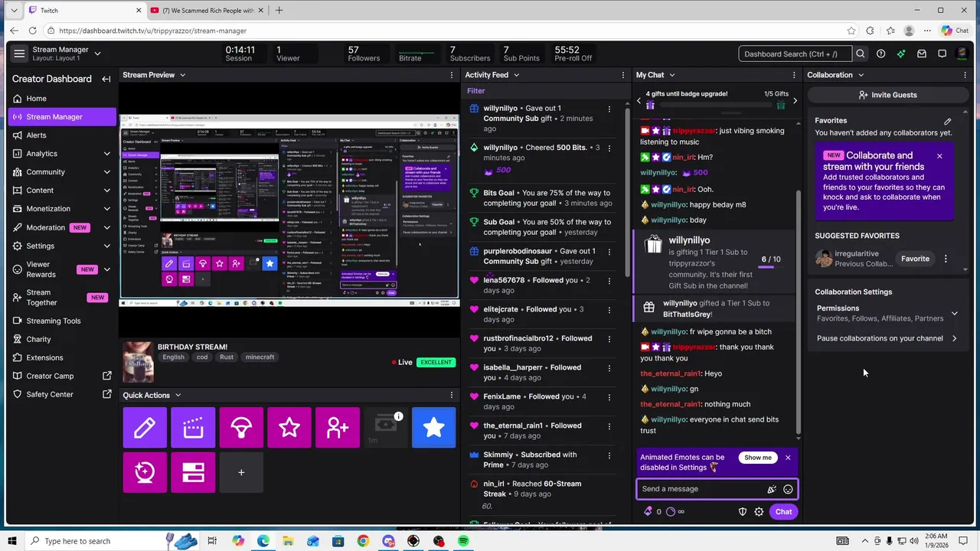Expand the Community sidebar section
This screenshot has width=980, height=551.
(x=106, y=172)
